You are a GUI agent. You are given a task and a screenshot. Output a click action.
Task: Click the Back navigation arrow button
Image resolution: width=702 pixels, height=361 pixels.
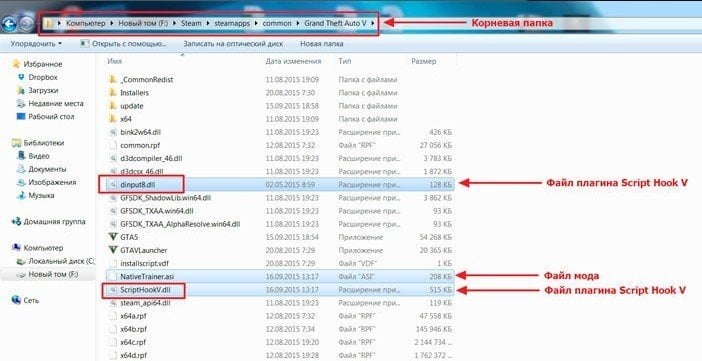tap(9, 24)
